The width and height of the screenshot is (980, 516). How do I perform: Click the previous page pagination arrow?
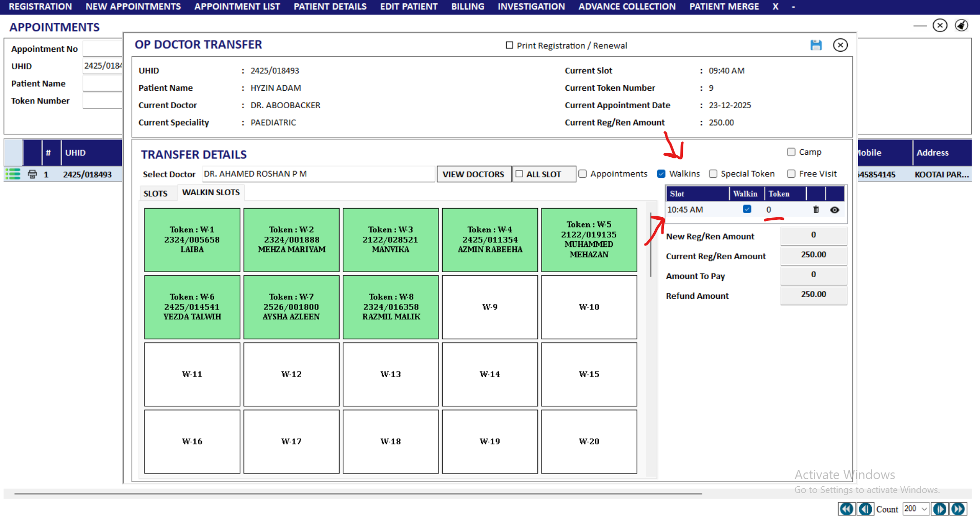point(865,509)
